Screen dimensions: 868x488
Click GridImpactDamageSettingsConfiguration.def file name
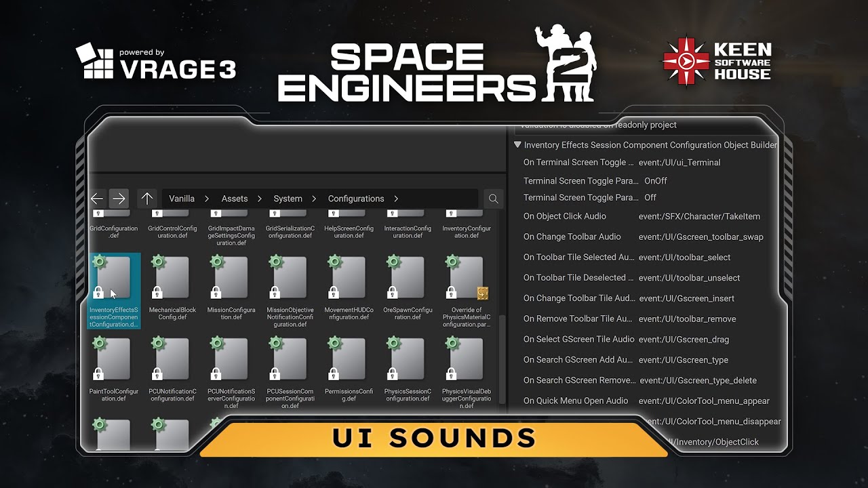tap(231, 236)
